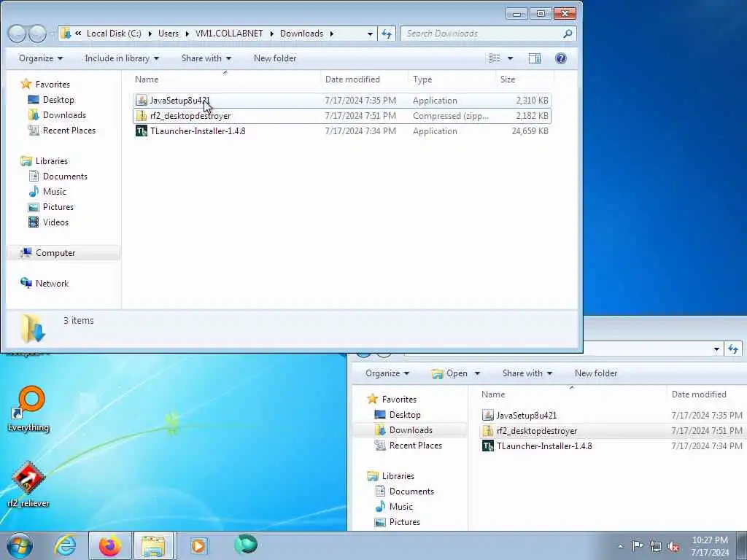Select the TLauncher-Installer icon in the lower window

coord(487,446)
